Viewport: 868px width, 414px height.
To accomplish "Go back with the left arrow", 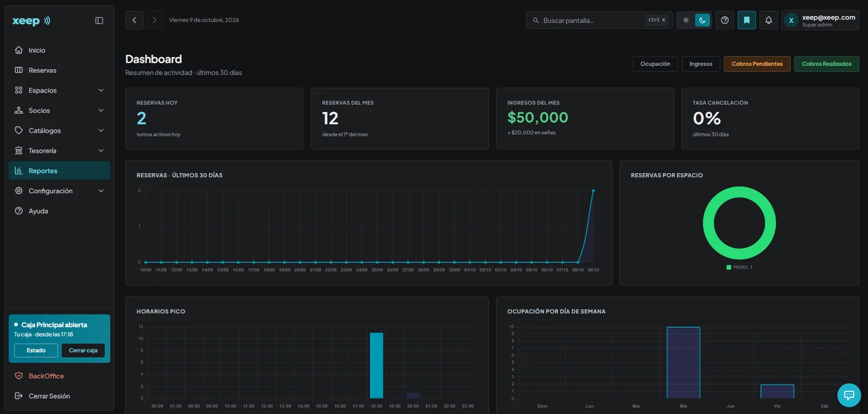I will pos(135,20).
